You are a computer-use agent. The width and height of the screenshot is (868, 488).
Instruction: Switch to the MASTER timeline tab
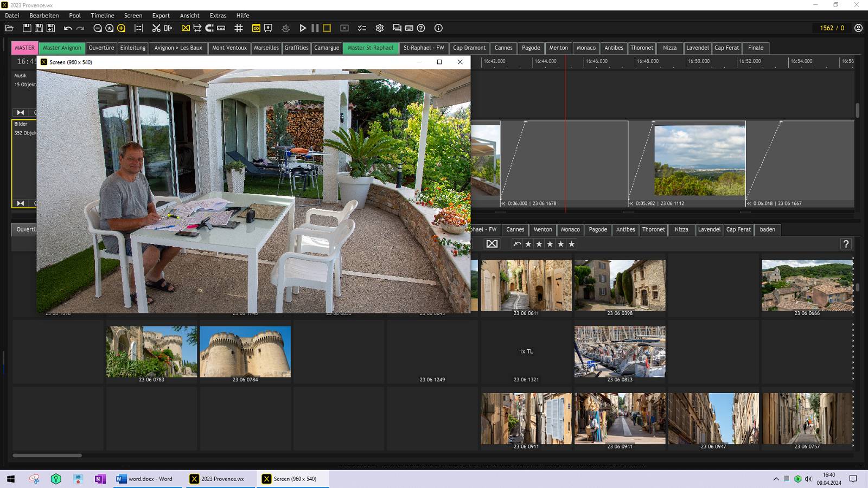click(25, 48)
